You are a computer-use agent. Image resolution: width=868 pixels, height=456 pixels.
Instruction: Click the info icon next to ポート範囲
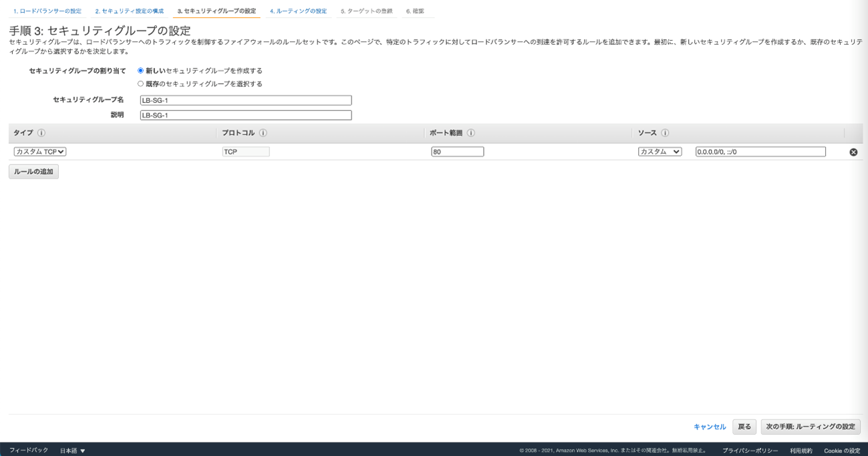471,133
